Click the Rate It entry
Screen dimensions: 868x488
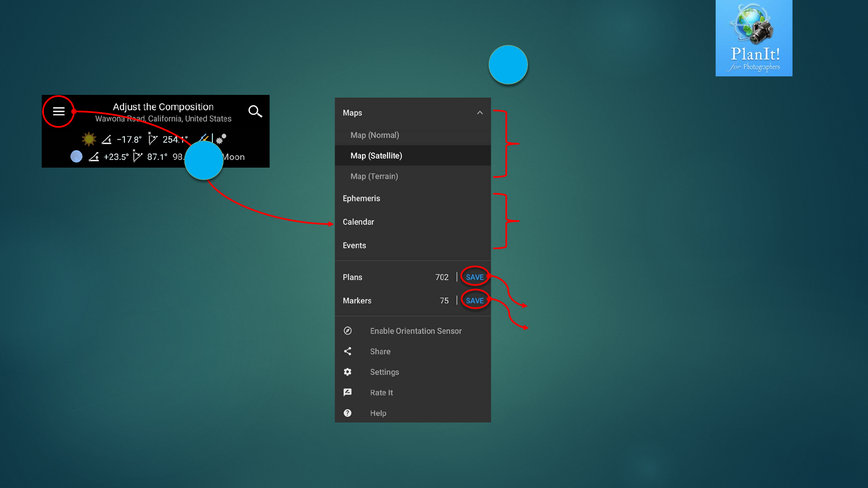point(381,393)
